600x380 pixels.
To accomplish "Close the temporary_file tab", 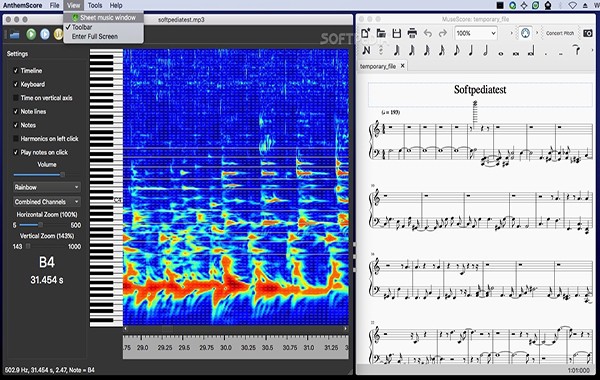I will tap(403, 66).
